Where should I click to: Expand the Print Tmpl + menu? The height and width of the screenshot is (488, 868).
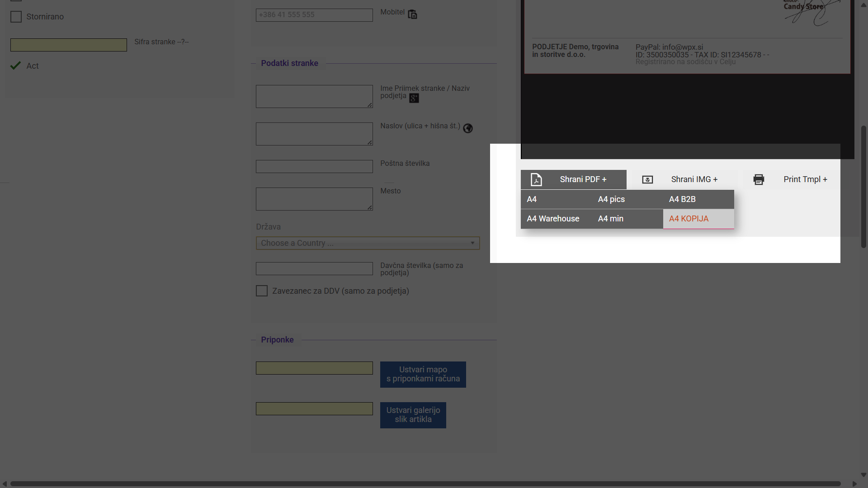[x=805, y=180]
